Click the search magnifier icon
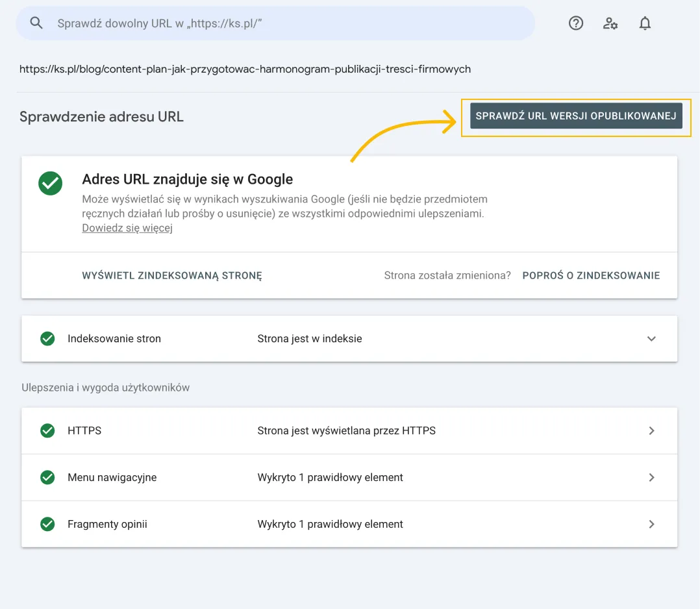 36,23
